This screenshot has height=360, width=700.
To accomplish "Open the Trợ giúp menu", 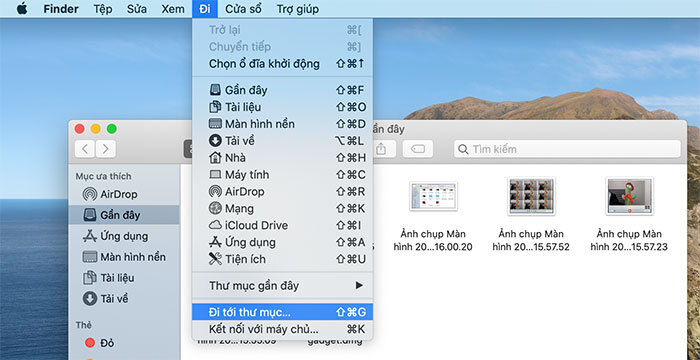I will (x=297, y=9).
